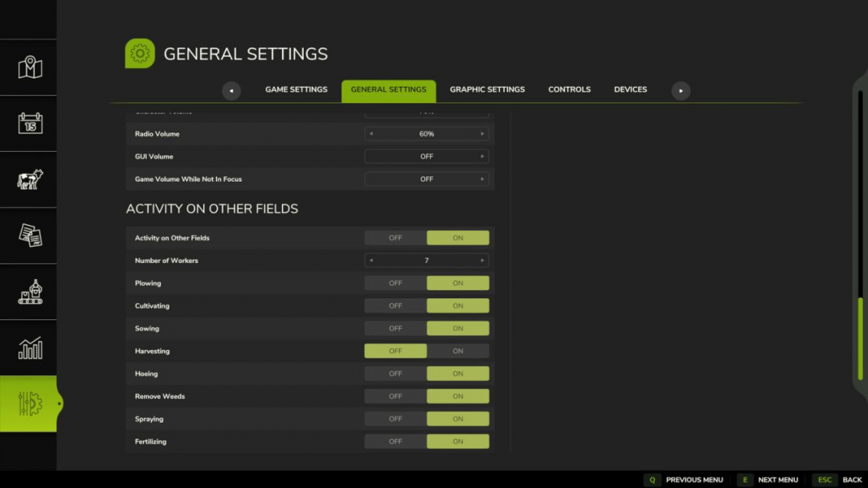This screenshot has width=868, height=488.
Task: Open the Graphic Settings tab
Action: [x=487, y=89]
